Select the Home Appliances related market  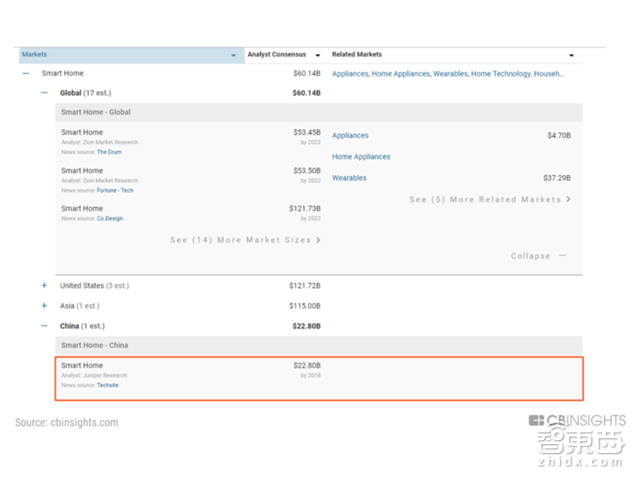coord(361,157)
